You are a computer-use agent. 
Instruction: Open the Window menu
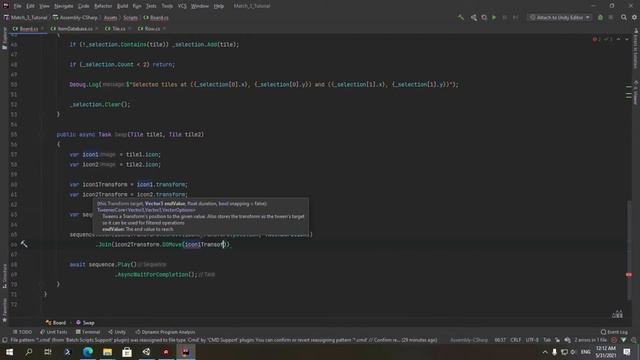pyautogui.click(x=200, y=6)
